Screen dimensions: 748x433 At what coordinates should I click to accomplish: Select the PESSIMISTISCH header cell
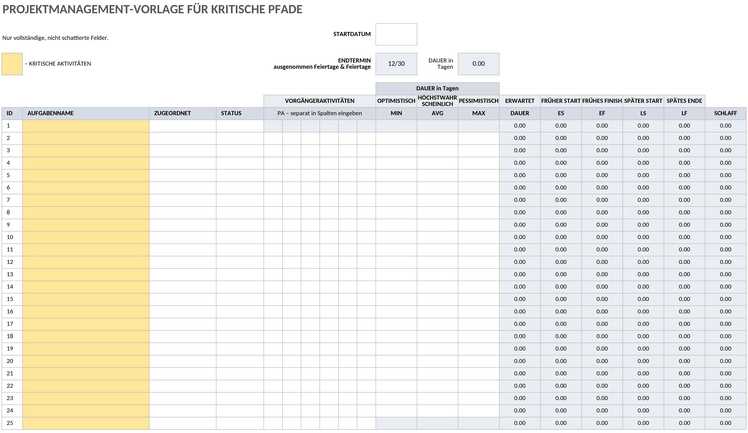[478, 101]
